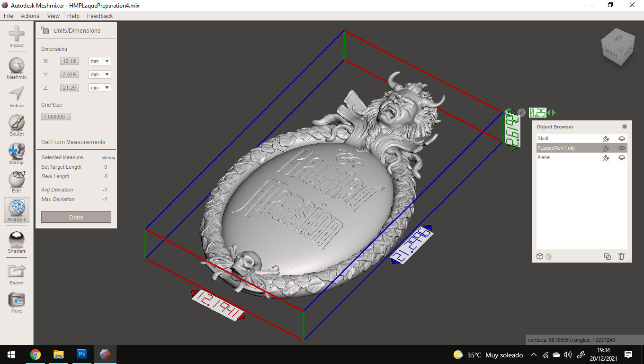
Task: Click the network icon in system tray
Action: coord(546,355)
